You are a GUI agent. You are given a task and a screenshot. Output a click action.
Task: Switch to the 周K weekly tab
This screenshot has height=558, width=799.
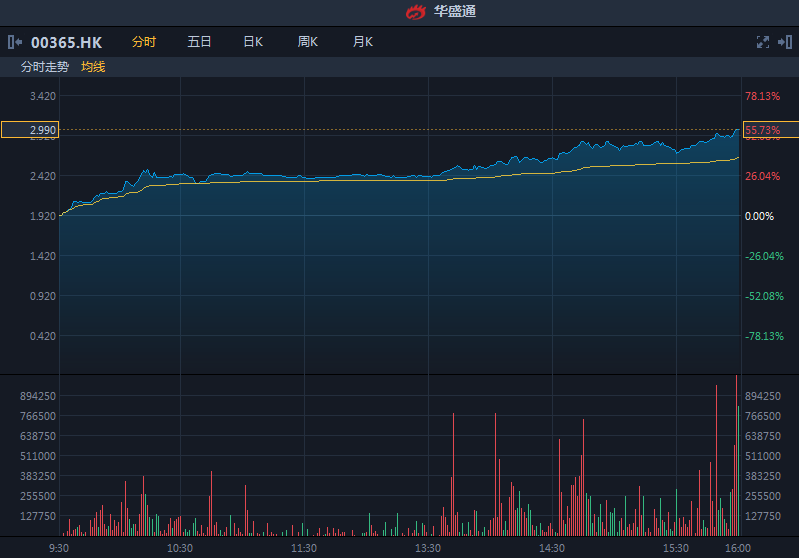point(307,42)
